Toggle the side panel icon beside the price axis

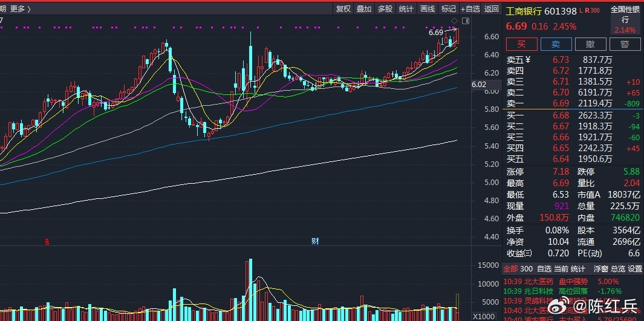pos(466,21)
